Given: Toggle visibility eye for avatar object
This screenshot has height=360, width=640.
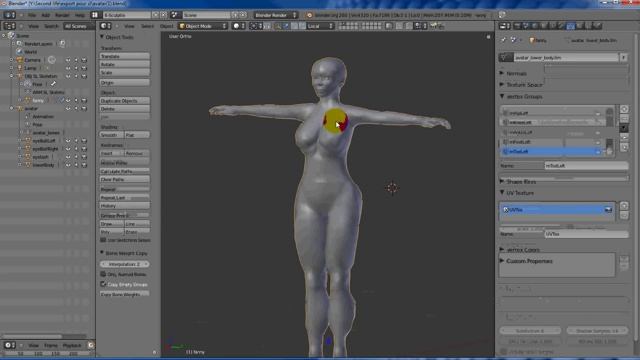Looking at the screenshot, I should point(68,109).
